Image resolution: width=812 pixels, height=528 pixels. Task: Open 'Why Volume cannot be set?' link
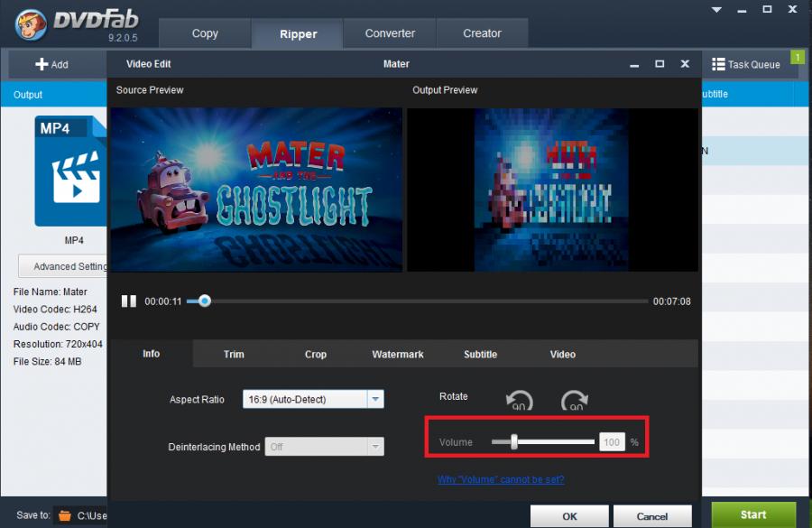[501, 479]
